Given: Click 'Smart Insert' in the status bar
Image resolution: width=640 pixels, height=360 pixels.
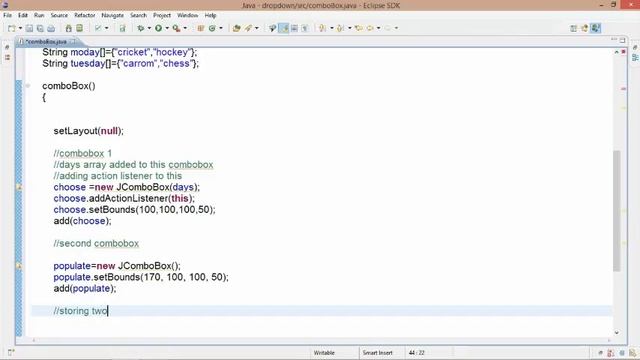Looking at the screenshot, I should tap(378, 353).
